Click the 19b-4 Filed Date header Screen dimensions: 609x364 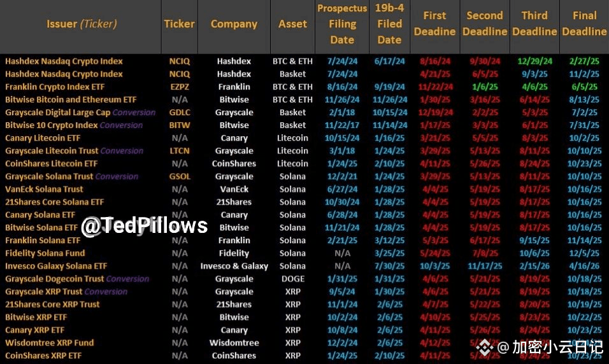[x=390, y=24]
